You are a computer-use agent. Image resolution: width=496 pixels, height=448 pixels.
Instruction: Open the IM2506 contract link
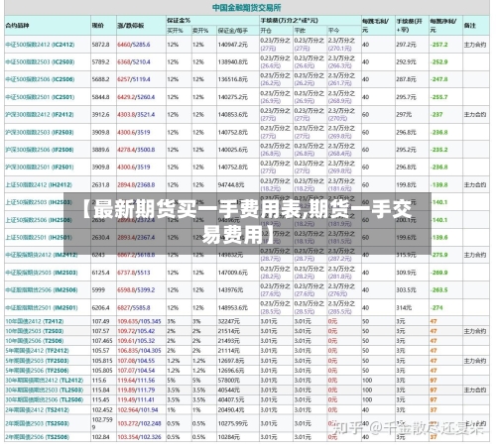(x=42, y=290)
